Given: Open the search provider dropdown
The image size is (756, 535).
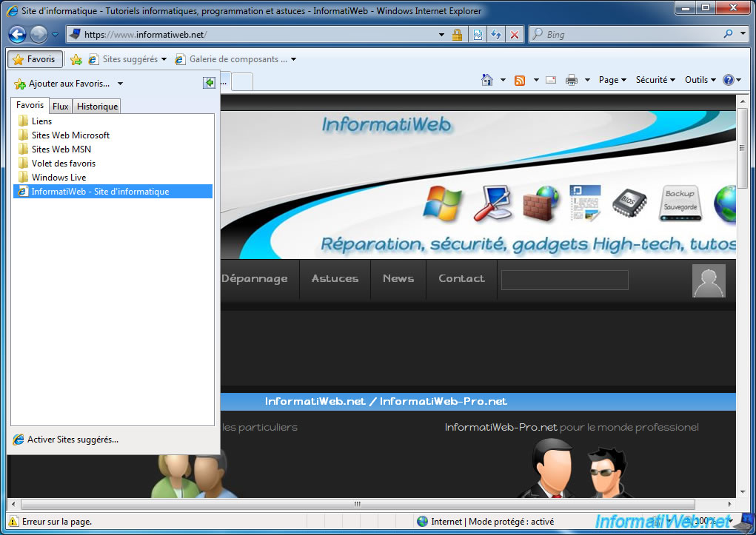Looking at the screenshot, I should click(x=743, y=34).
